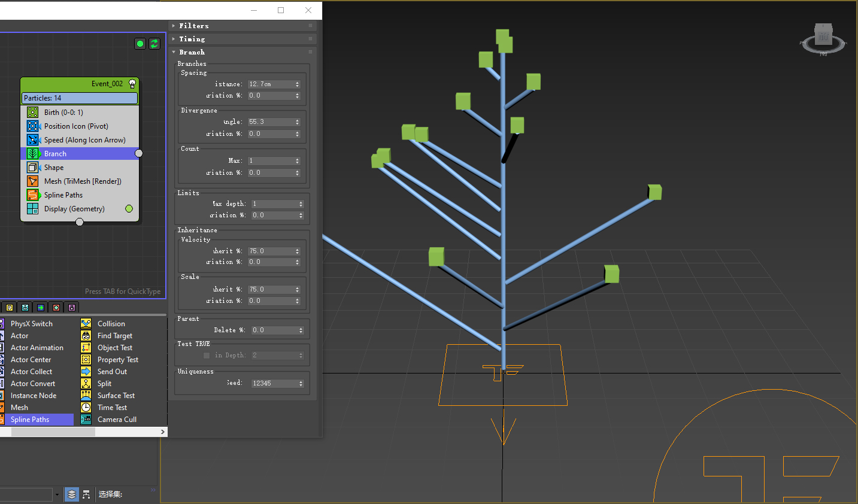858x504 pixels.
Task: Click Send Out in the depot list
Action: tap(112, 372)
